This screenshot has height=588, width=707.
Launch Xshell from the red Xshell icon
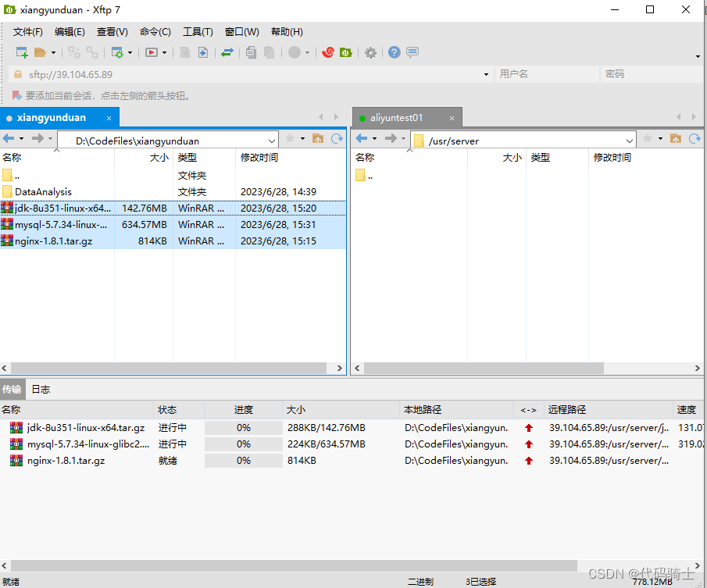(x=327, y=52)
